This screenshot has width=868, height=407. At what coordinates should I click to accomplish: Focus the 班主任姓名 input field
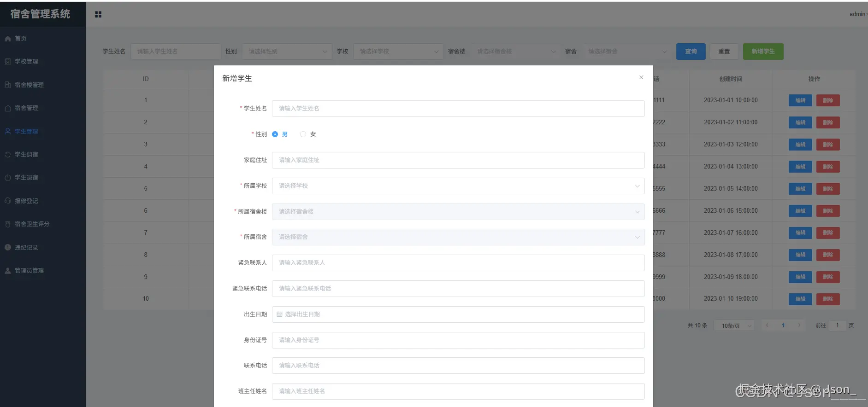click(458, 391)
